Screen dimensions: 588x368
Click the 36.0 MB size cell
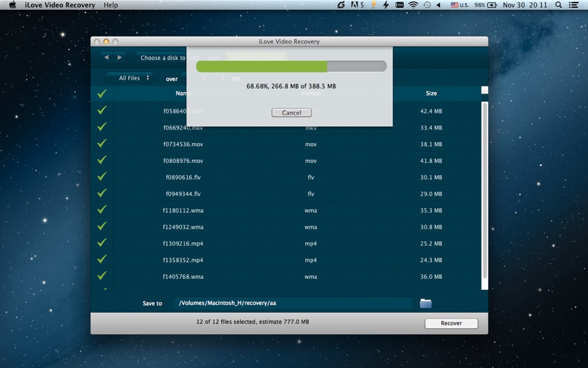pyautogui.click(x=431, y=276)
